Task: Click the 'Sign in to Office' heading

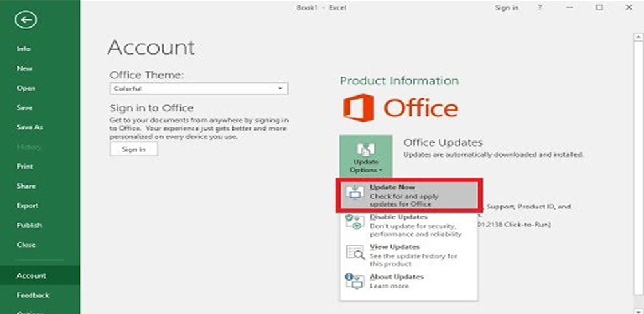Action: (x=151, y=108)
